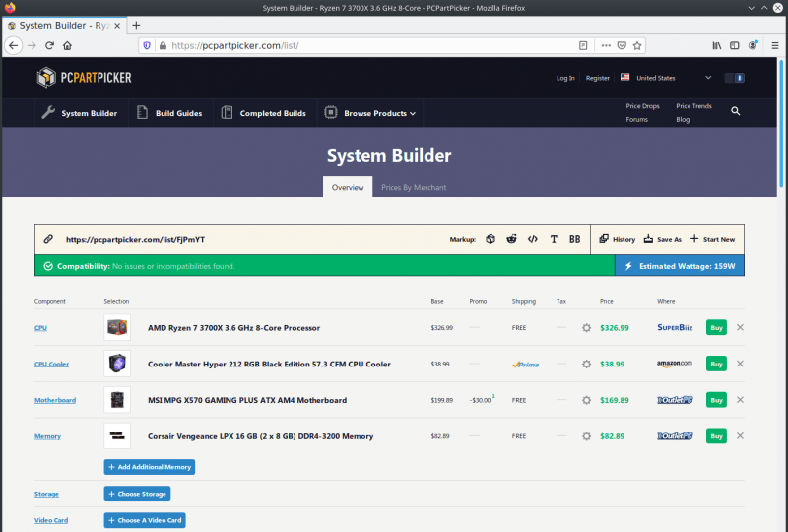Image resolution: width=788 pixels, height=532 pixels.
Task: Click the MSI motherboard thumbnail image
Action: tap(117, 400)
